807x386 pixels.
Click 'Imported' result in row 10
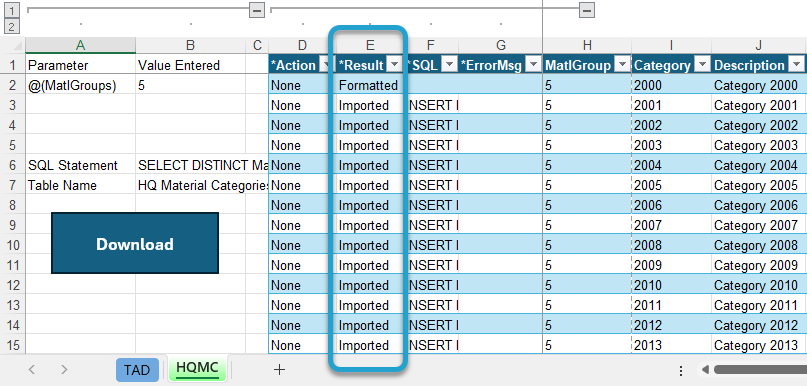[370, 245]
